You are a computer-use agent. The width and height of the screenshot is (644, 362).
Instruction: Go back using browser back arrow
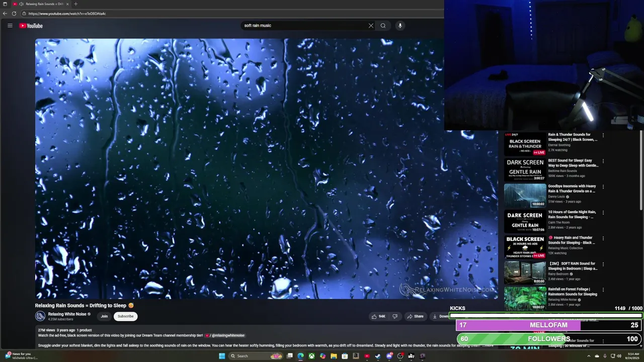pos(5,14)
